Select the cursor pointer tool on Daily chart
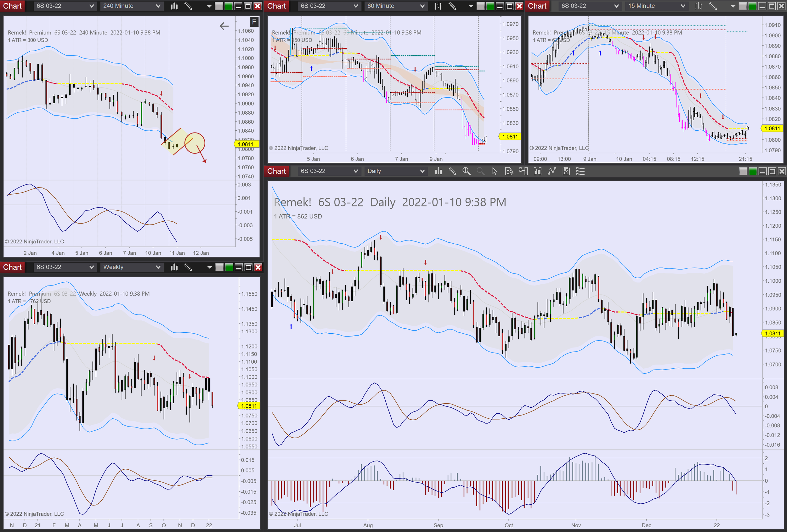Screen dimensions: 787x532 point(495,171)
